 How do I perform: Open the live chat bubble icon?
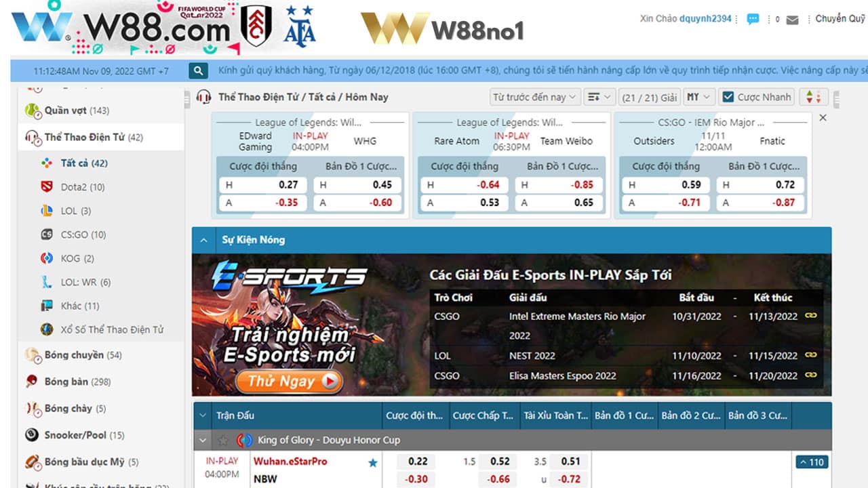[753, 20]
